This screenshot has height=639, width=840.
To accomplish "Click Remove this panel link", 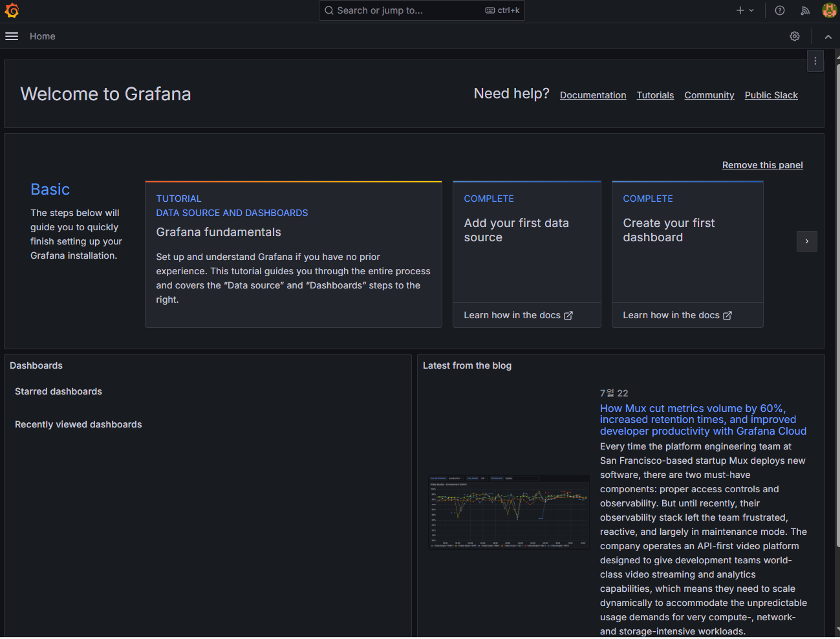I will pos(762,165).
